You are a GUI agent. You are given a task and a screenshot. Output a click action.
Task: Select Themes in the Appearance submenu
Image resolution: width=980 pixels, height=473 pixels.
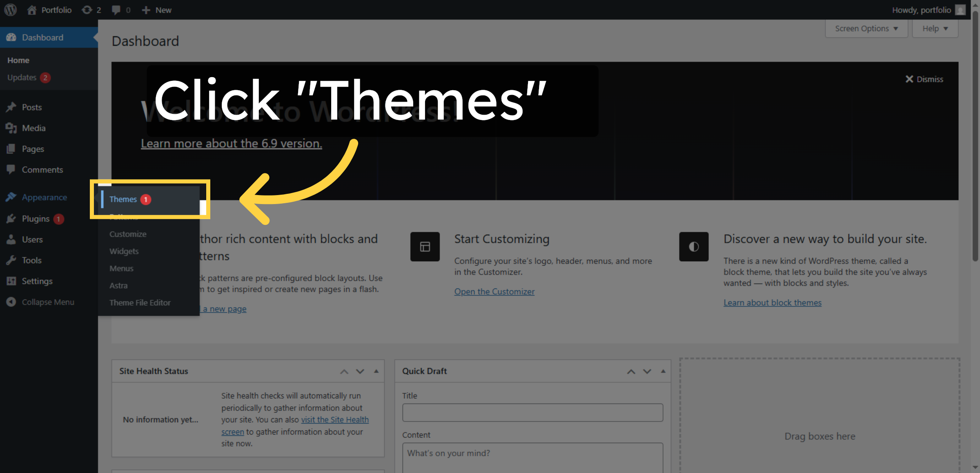tap(123, 199)
